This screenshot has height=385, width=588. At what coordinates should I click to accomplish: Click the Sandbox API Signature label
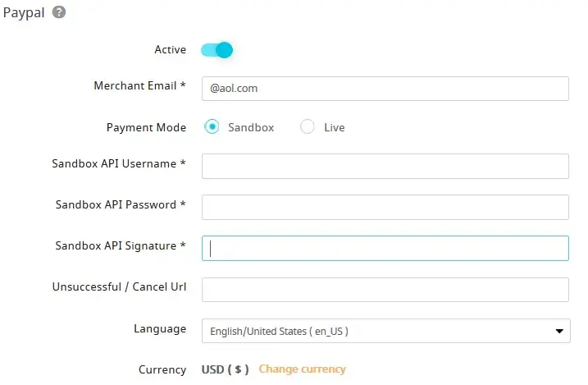tap(120, 245)
